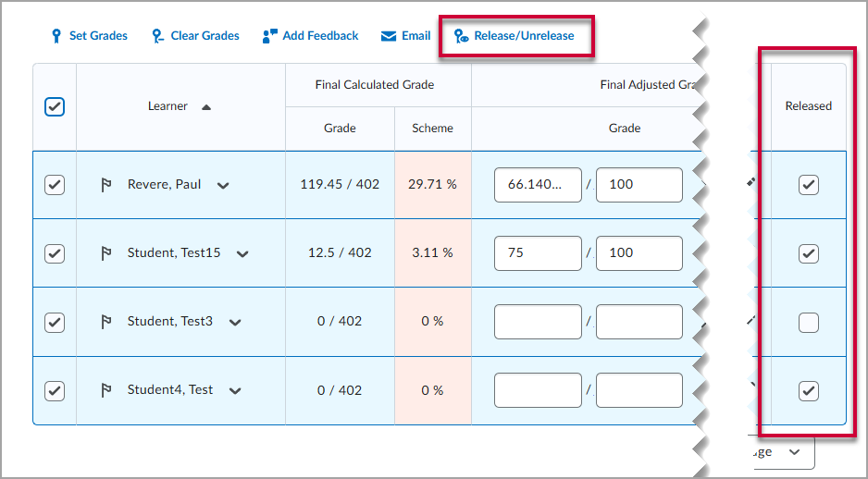Click empty grade denominator field for Student, Test3
Screen dimensions: 868x479
639,322
